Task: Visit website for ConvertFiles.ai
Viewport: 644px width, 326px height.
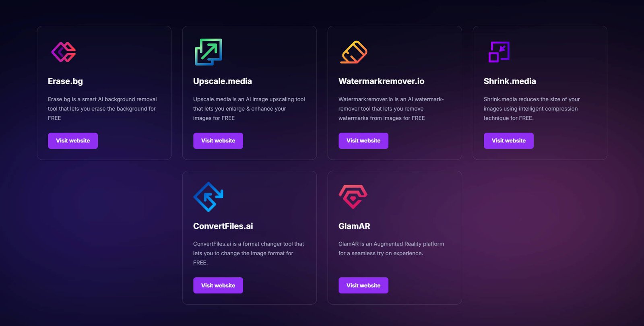Action: pos(218,285)
